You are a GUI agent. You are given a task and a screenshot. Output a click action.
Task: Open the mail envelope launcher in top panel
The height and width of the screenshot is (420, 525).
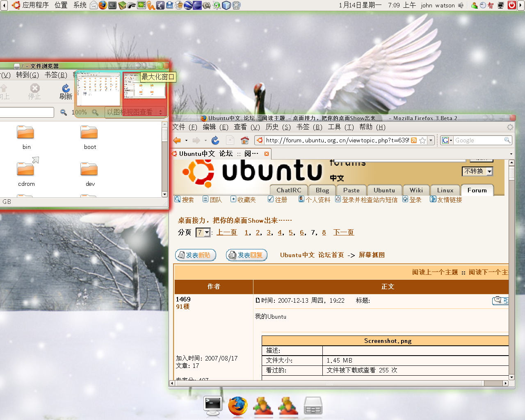tap(94, 5)
